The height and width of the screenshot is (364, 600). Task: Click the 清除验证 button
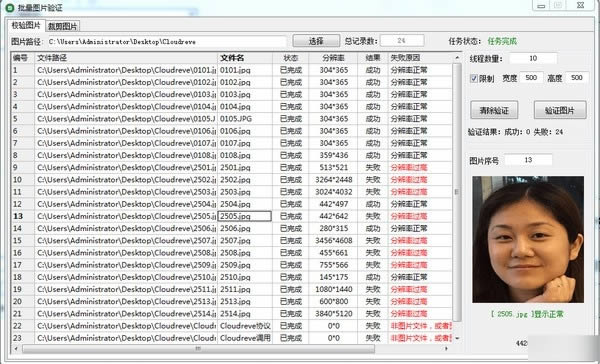(494, 111)
